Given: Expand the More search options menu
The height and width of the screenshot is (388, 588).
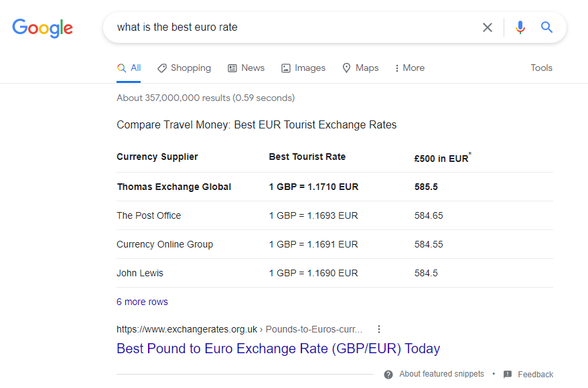Looking at the screenshot, I should click(409, 68).
